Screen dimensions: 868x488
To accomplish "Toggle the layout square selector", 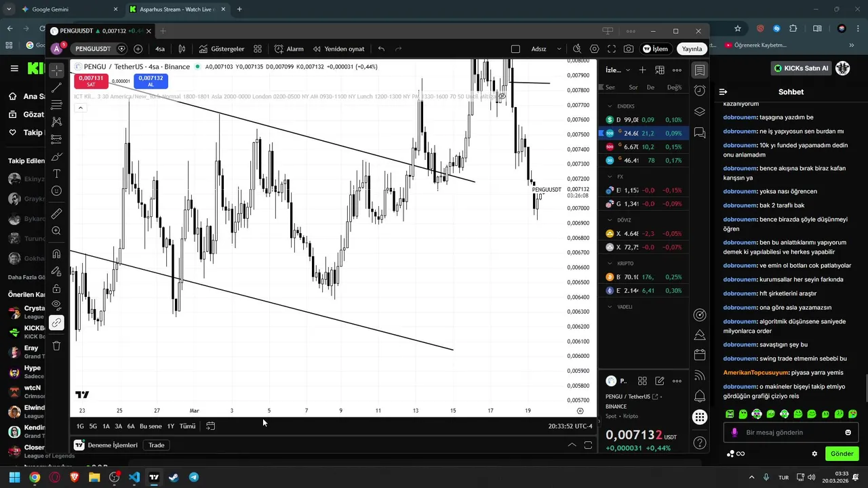I will pyautogui.click(x=515, y=49).
